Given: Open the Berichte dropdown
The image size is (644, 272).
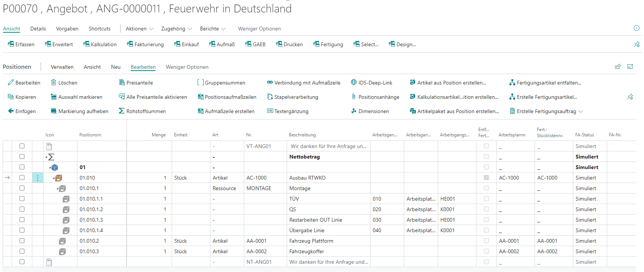Looking at the screenshot, I should (x=213, y=29).
